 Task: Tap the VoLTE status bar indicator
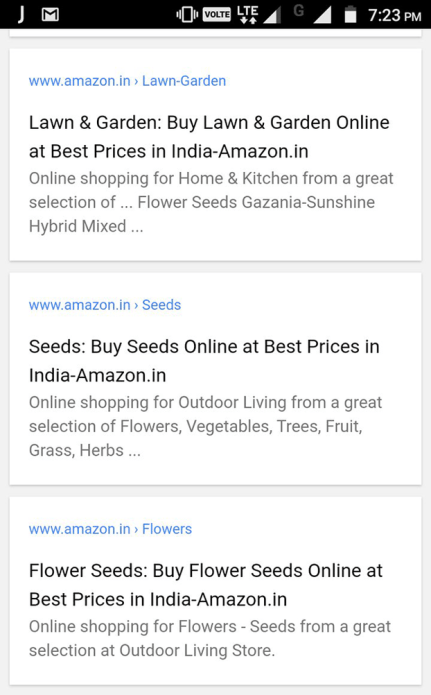217,15
